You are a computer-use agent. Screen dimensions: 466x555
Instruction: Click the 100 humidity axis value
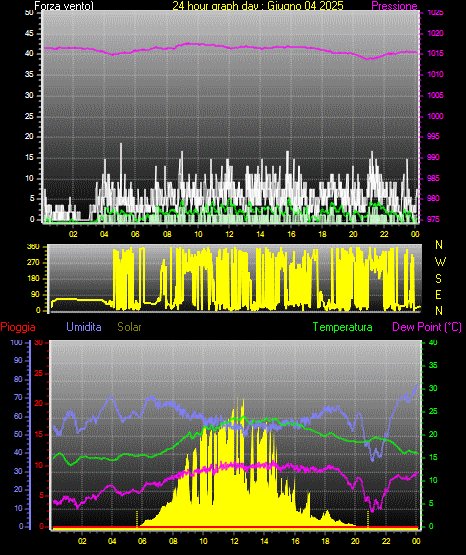pos(16,342)
